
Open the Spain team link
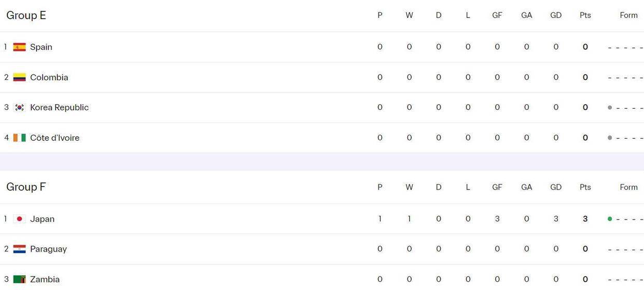coord(41,47)
